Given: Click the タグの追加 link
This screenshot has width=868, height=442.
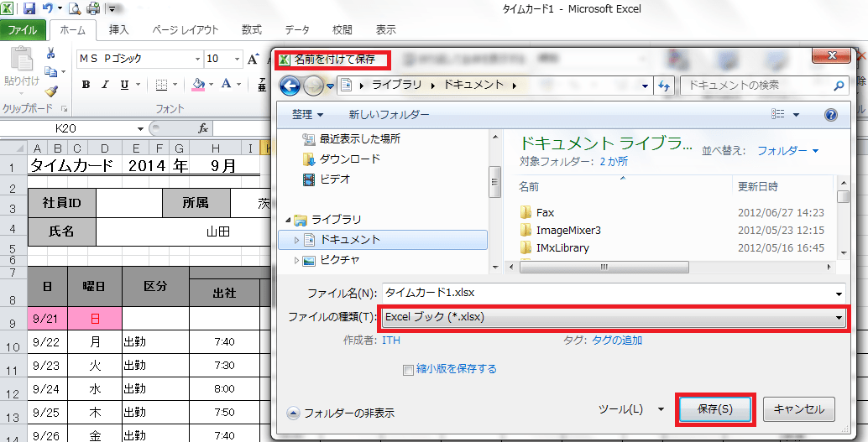Looking at the screenshot, I should (617, 341).
